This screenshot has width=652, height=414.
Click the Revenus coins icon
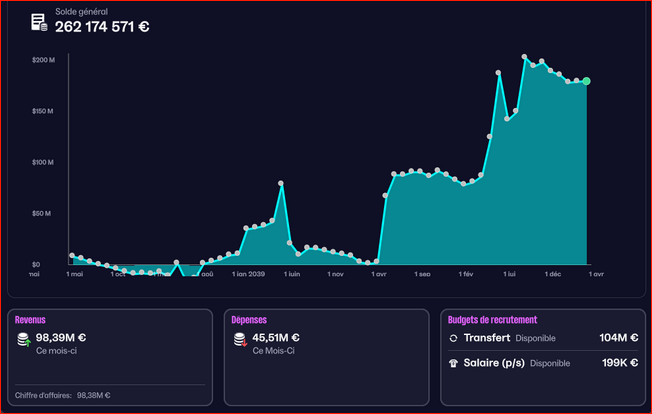23,341
